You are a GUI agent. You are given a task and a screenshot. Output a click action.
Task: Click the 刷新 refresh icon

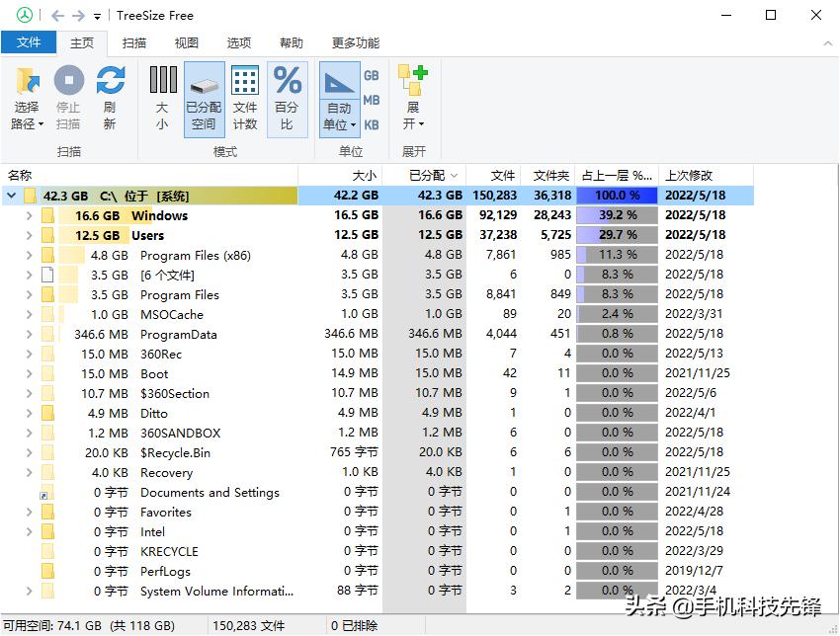[110, 81]
